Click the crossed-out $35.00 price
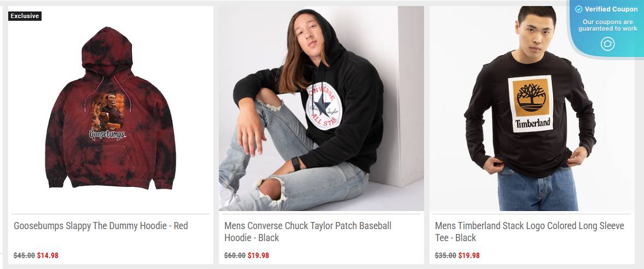 tap(445, 255)
